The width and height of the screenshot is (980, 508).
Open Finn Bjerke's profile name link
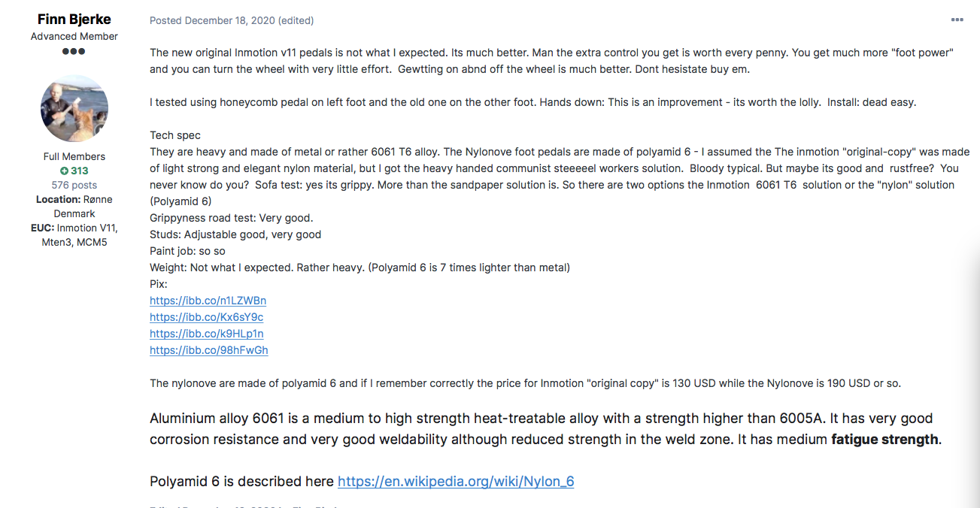(x=74, y=20)
